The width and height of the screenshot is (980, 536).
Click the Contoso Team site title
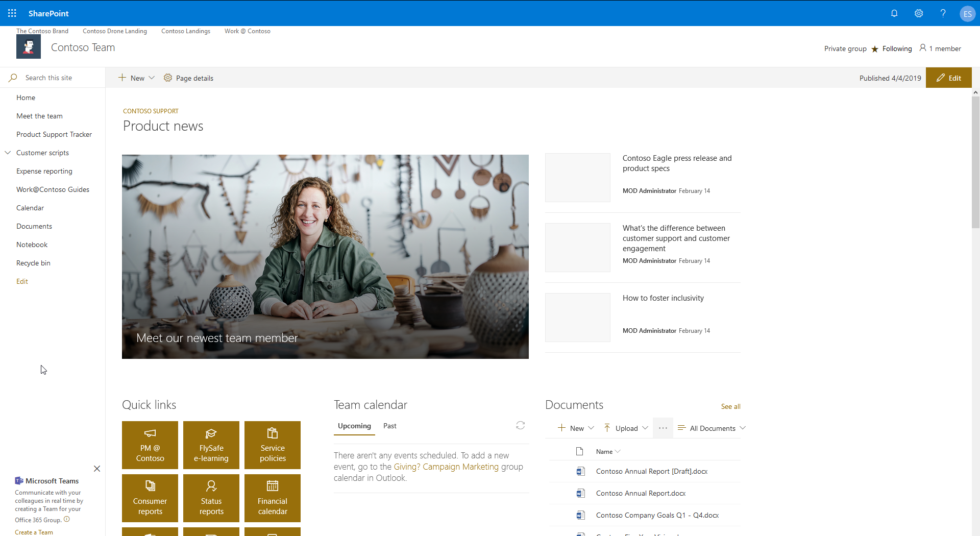coord(83,47)
